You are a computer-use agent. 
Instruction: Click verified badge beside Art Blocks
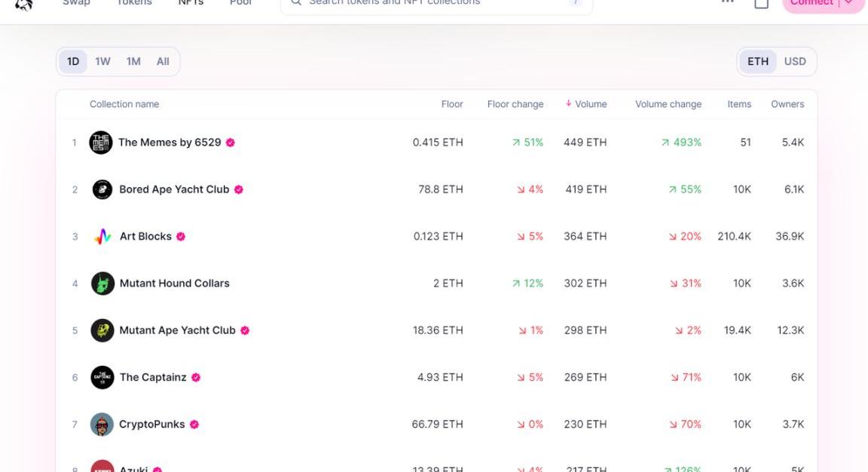point(181,237)
